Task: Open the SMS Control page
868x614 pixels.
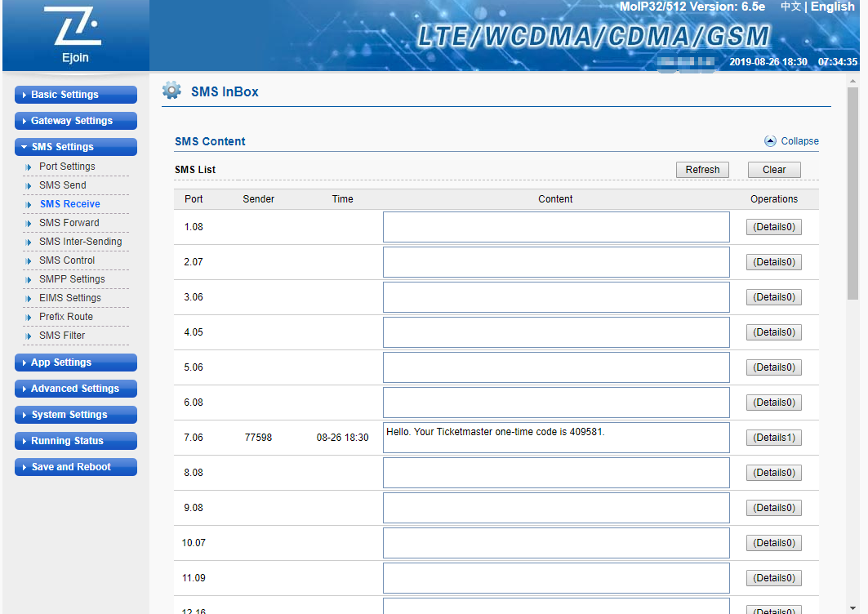Action: (x=67, y=260)
